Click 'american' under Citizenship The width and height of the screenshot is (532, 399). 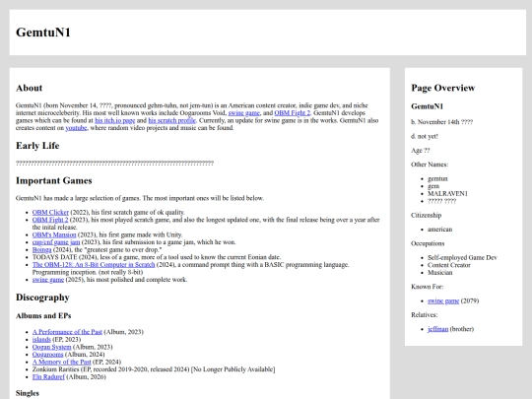point(439,230)
